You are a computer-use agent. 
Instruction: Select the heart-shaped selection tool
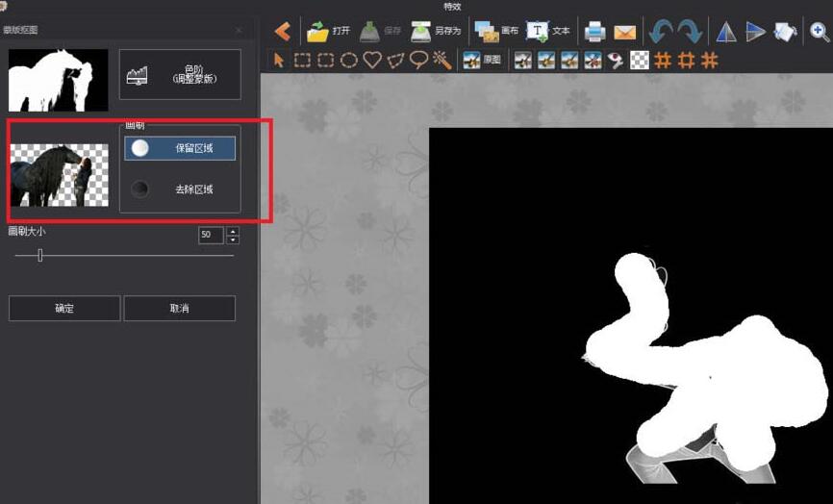point(372,60)
